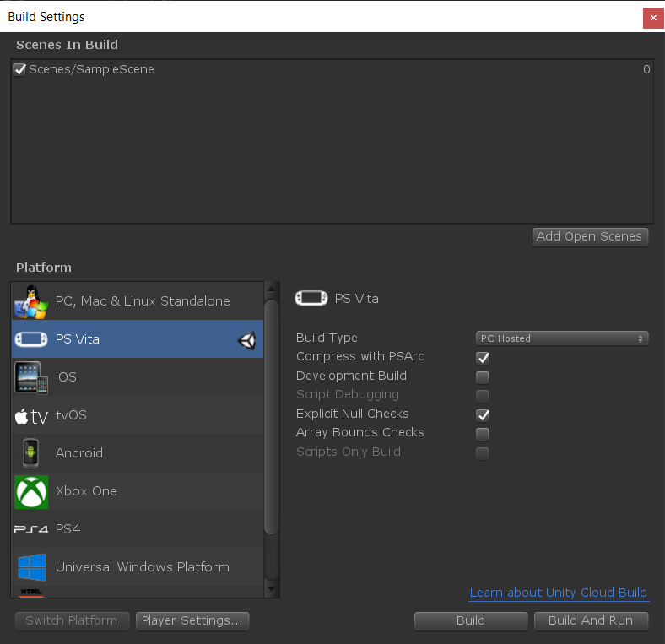Select PC, Mac & Linux Standalone platform text
The width and height of the screenshot is (665, 644).
pyautogui.click(x=143, y=301)
